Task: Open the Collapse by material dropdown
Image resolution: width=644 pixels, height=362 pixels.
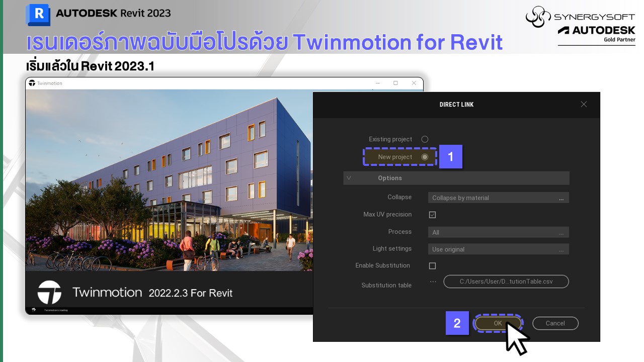Action: click(498, 198)
